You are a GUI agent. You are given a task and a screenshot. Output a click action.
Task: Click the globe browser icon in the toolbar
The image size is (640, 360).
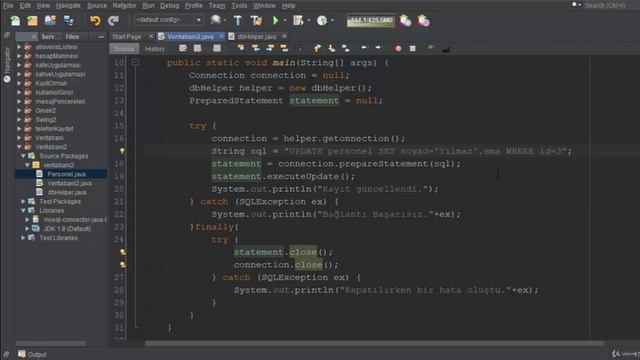pyautogui.click(x=216, y=20)
